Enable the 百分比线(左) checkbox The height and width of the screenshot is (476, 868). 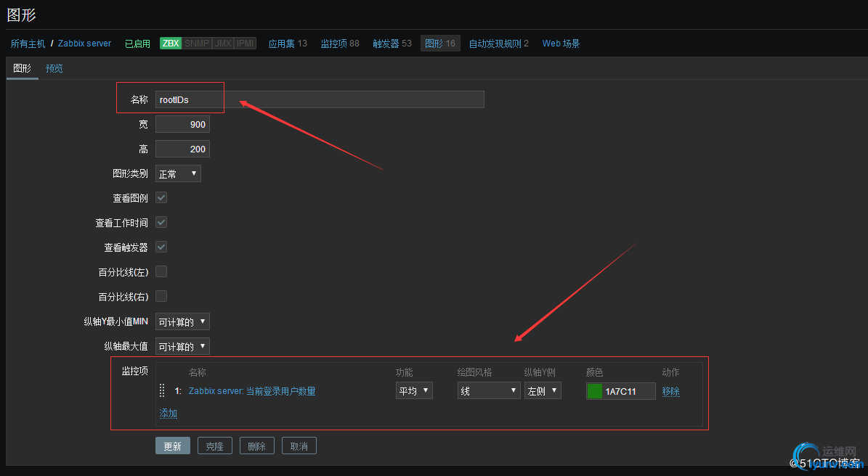(161, 271)
